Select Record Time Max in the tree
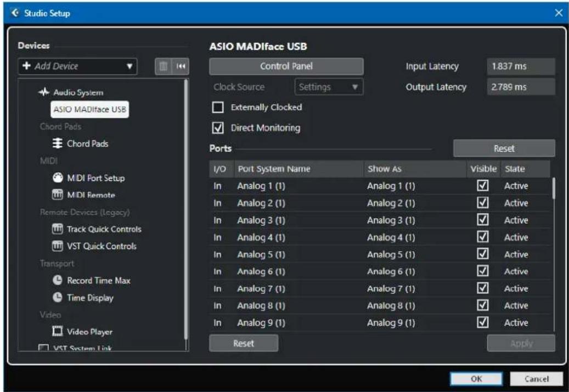This screenshot has height=392, width=569. (99, 280)
